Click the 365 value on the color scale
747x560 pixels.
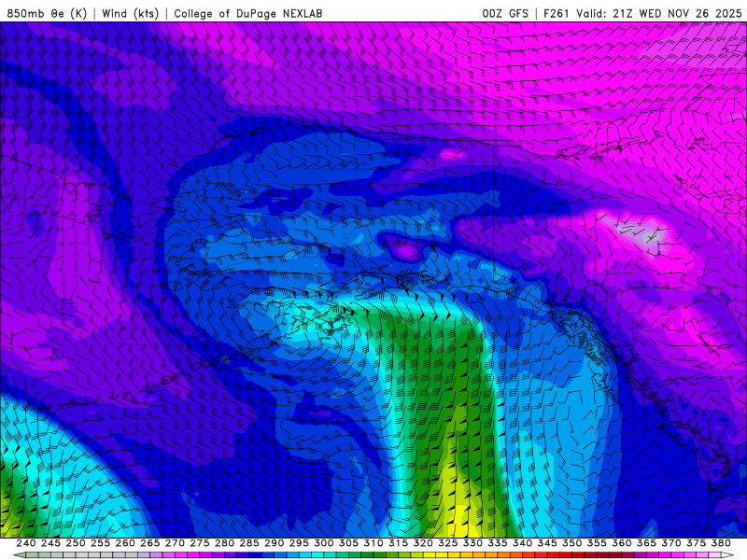[x=646, y=543]
